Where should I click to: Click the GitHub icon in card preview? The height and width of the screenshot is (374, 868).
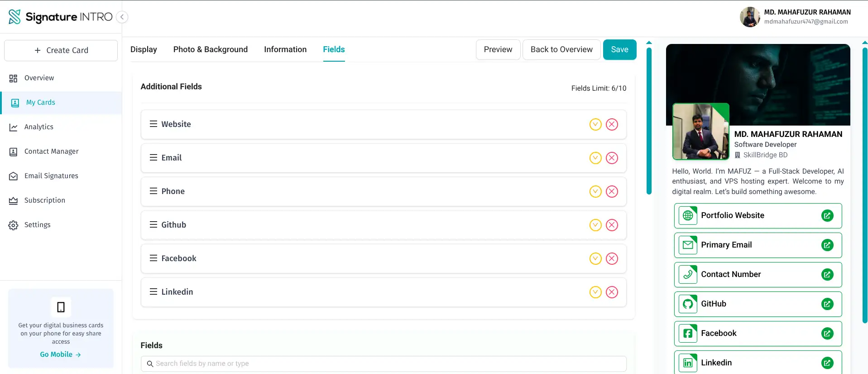(x=688, y=304)
